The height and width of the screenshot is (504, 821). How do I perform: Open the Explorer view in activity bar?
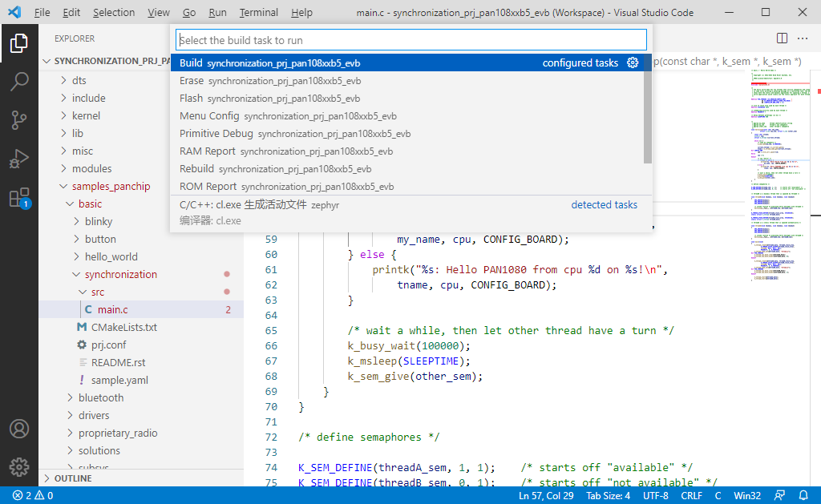(x=19, y=43)
